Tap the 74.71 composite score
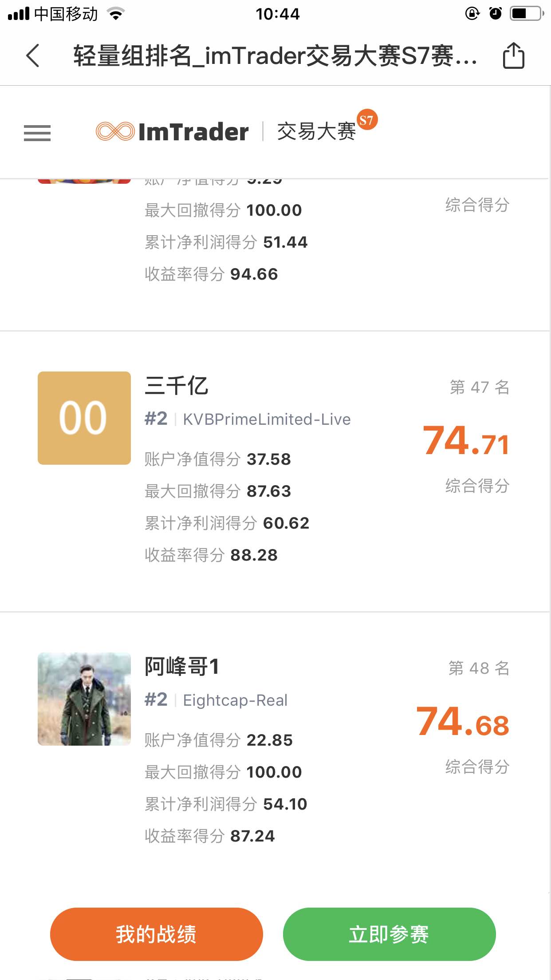This screenshot has width=551, height=980. (466, 440)
